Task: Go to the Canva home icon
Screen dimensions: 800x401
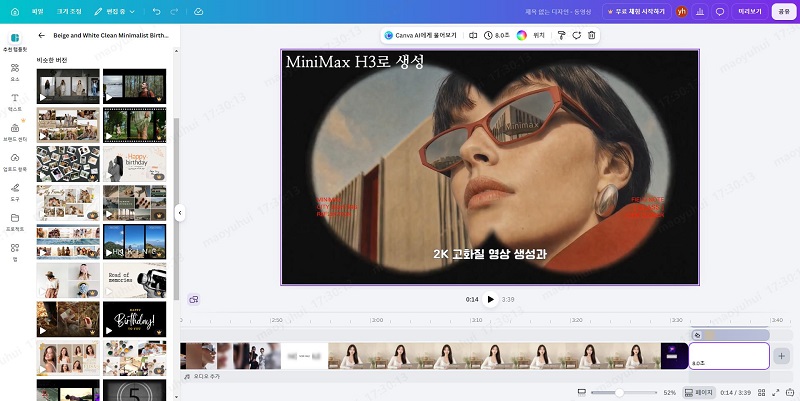Action: point(15,12)
